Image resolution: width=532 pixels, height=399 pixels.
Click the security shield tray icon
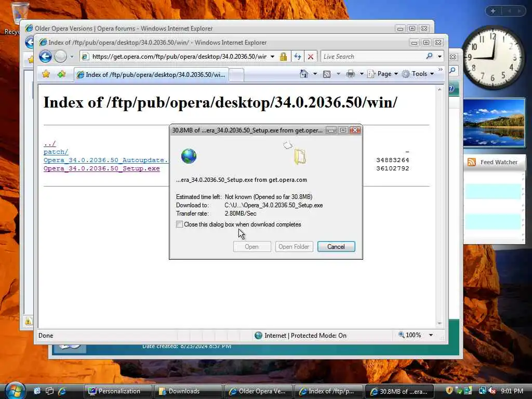pos(449,391)
